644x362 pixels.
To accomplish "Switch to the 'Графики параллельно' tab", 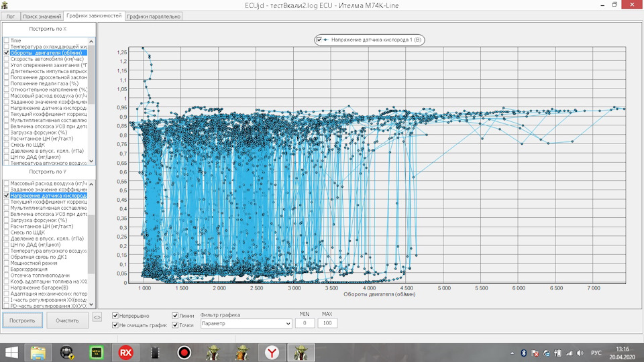I will (x=153, y=15).
